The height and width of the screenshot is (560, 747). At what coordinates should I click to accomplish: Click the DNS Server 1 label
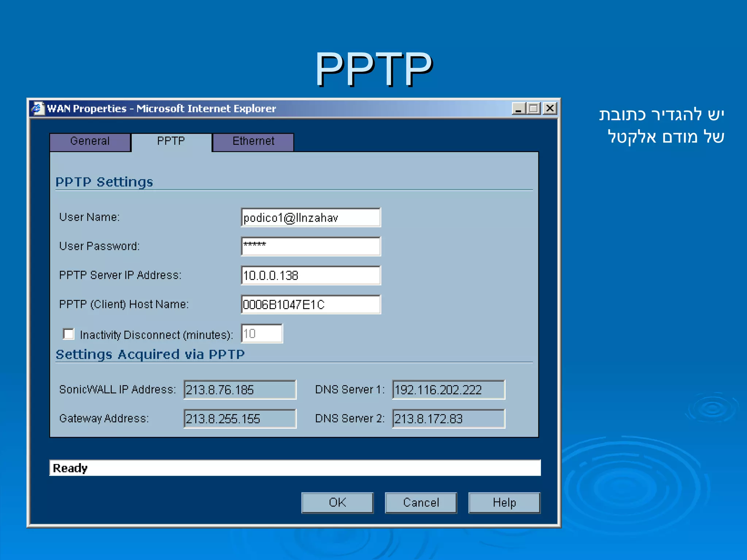coord(350,389)
